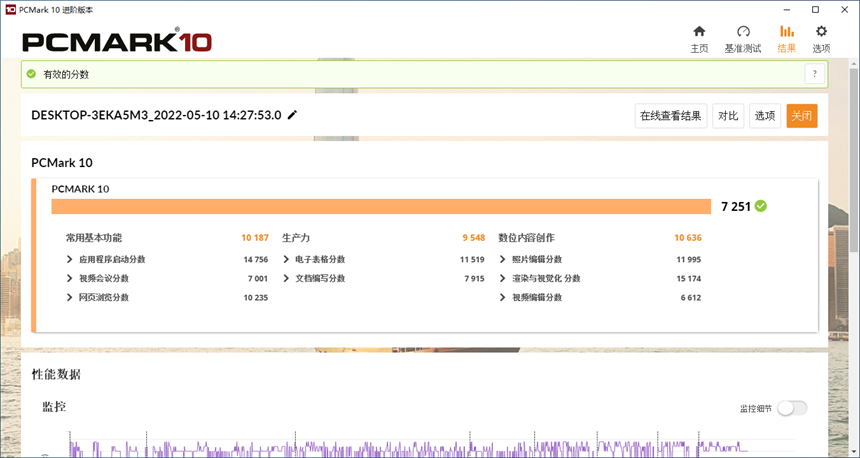
Task: Click the PCMARK 10 logo
Action: [117, 41]
